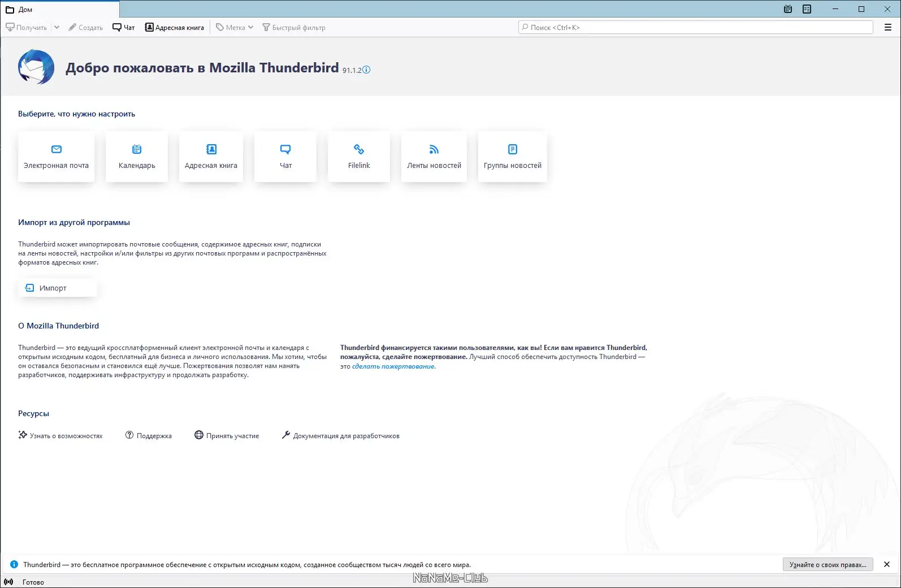The image size is (901, 588).
Task: Click the Ресурсы heading
Action: pos(34,413)
